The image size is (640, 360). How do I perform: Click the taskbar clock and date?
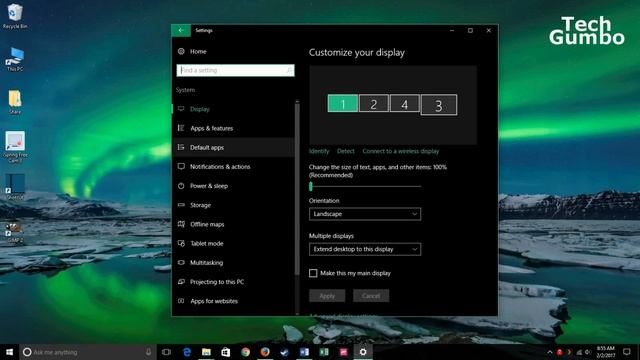coord(606,352)
